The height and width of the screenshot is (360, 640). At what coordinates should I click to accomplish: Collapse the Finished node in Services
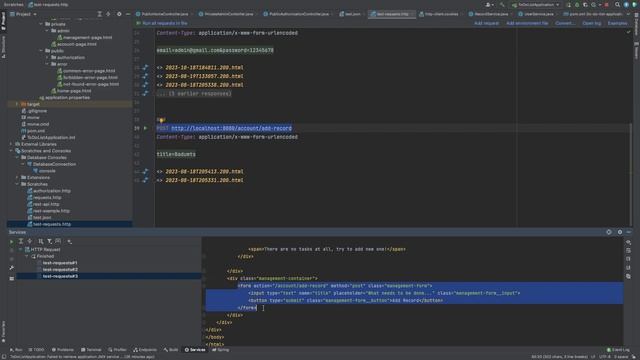pyautogui.click(x=27, y=256)
